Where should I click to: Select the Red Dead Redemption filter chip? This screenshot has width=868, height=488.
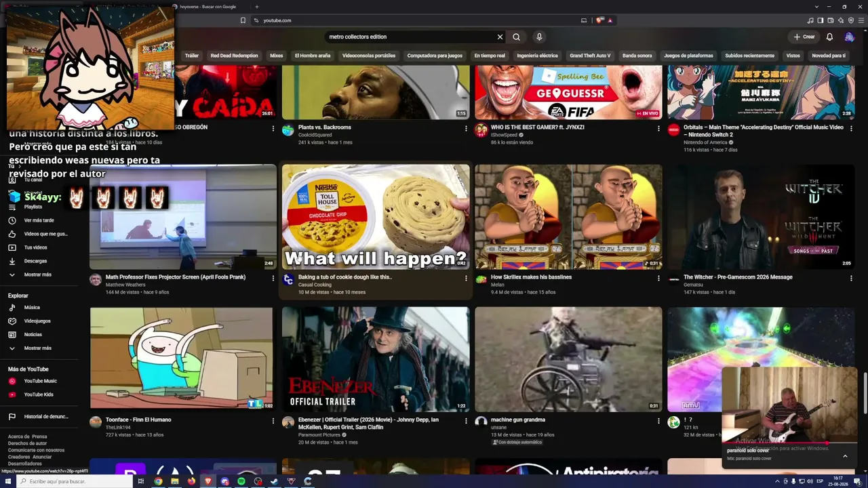234,56
